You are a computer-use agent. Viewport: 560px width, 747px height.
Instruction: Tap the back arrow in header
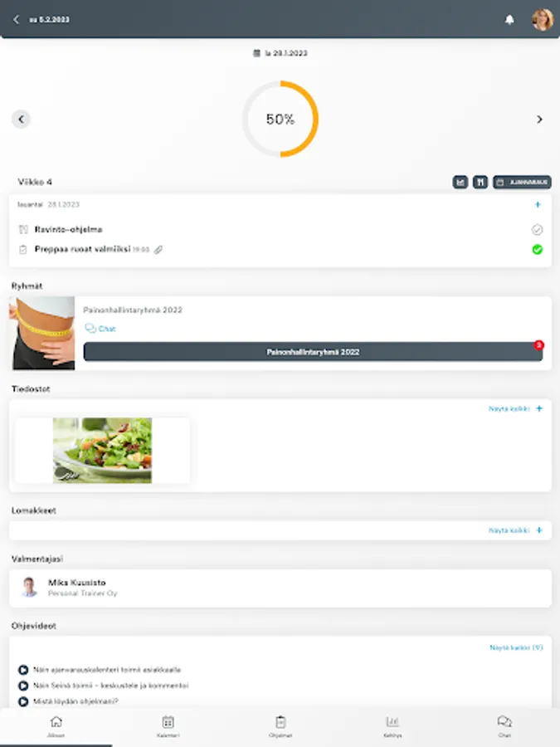(x=17, y=20)
